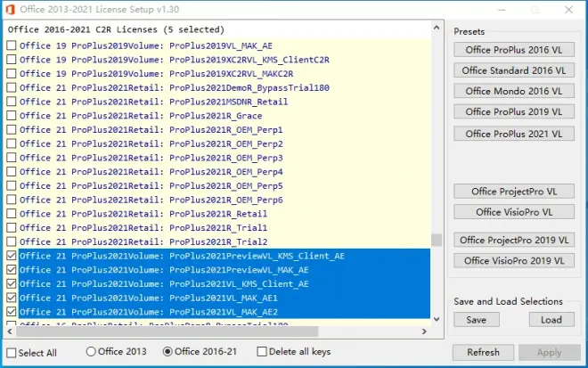Check the ProPlus2019VL_MAK_AE license
The height and width of the screenshot is (368, 588).
coord(12,45)
